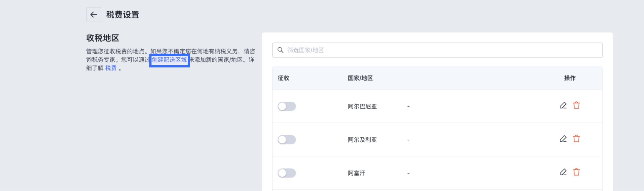644x191 pixels.
Task: Enable tax collection for 阿尔巴尼亚
Action: click(x=287, y=106)
